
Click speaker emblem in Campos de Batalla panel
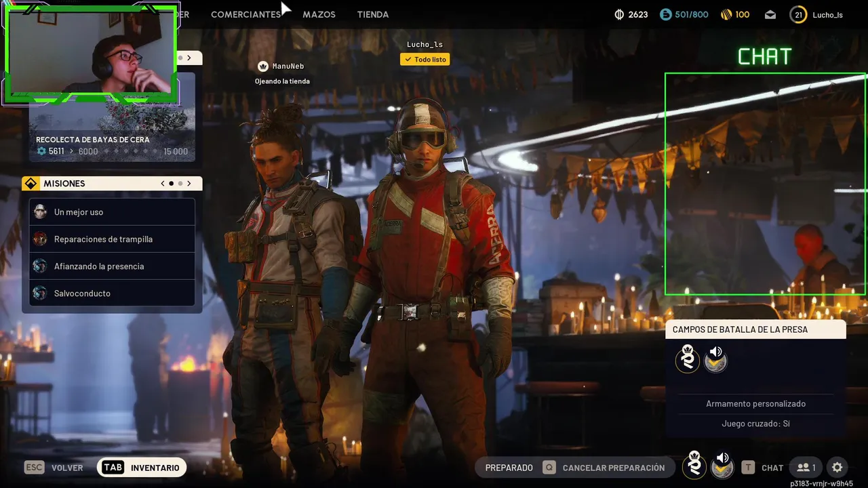click(715, 358)
